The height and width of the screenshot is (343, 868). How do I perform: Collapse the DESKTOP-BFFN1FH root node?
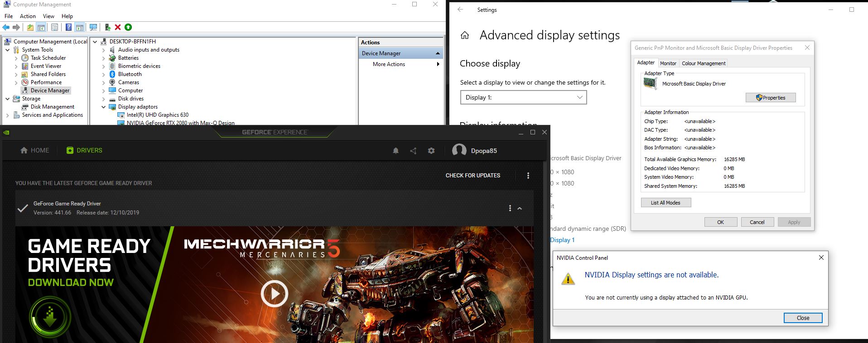tap(95, 42)
